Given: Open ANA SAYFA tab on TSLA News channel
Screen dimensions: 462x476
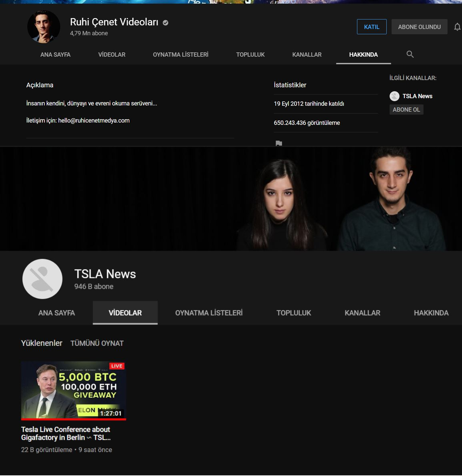Looking at the screenshot, I should 57,313.
